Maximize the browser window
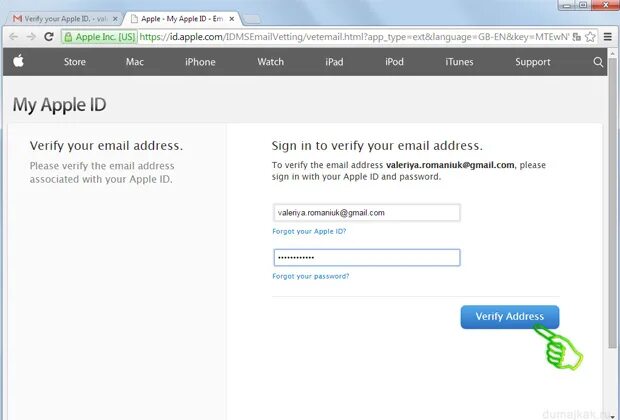620x420 pixels. (583, 5)
